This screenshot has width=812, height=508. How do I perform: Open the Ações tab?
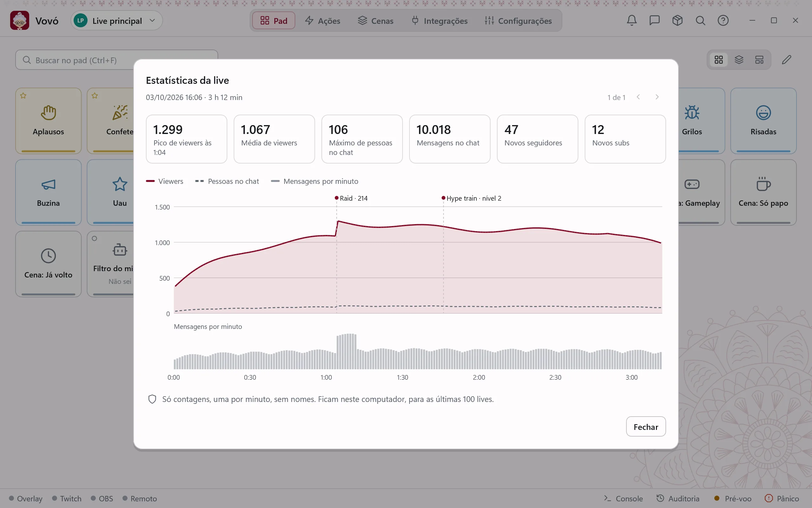point(323,21)
